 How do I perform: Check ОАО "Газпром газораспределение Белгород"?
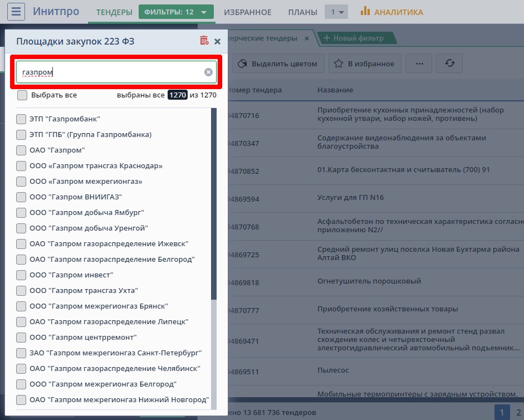[x=21, y=260]
